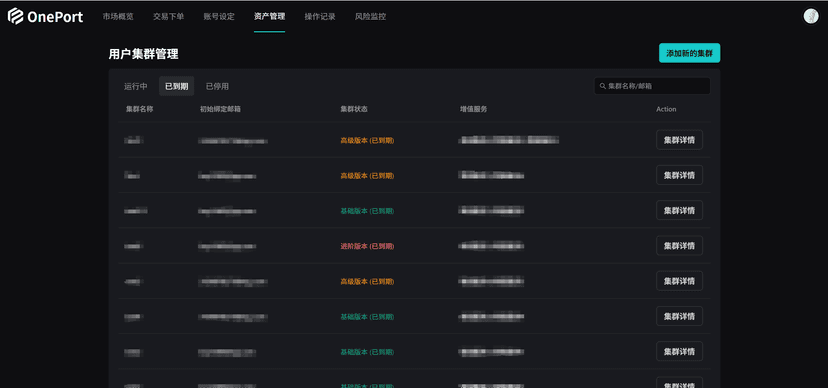This screenshot has width=828, height=388.
Task: Click 添加新的集群 button
Action: pyautogui.click(x=689, y=53)
